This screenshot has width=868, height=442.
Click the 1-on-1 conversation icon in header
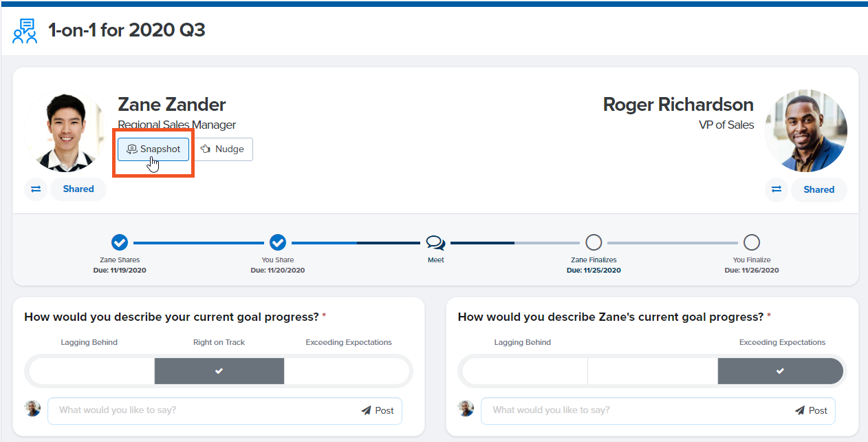[x=25, y=32]
